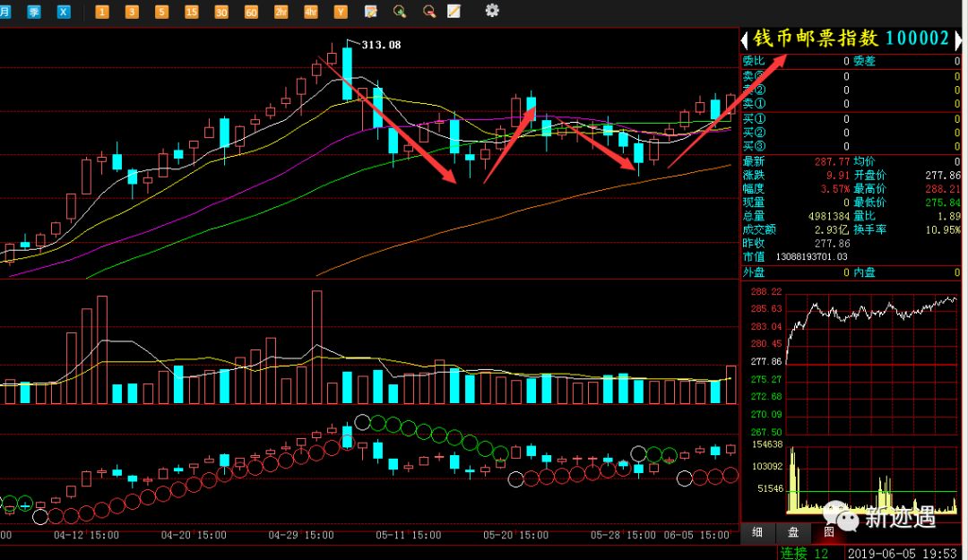Click latest price 287.77
Viewport: 968px width, 560px height.
coord(832,162)
